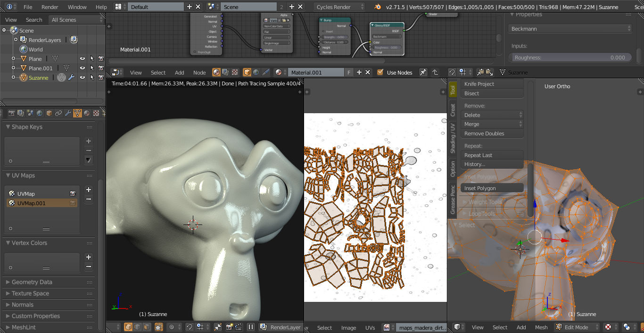Select shader nodes tree type in node editor header

click(216, 72)
